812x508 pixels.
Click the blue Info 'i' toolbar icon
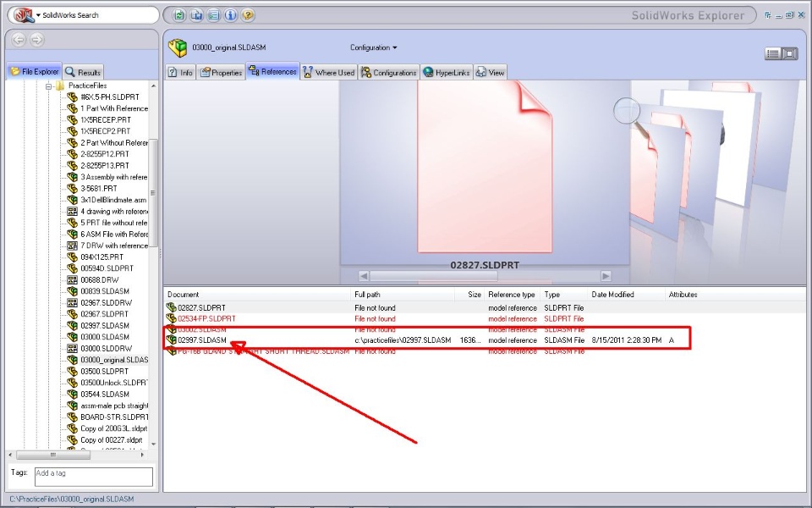(230, 15)
